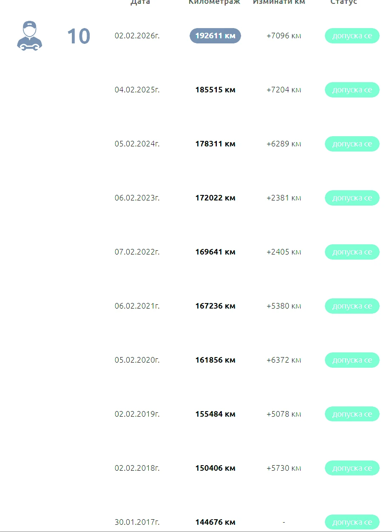
Task: Click the status badge for 02.02.2018
Action: pyautogui.click(x=352, y=468)
